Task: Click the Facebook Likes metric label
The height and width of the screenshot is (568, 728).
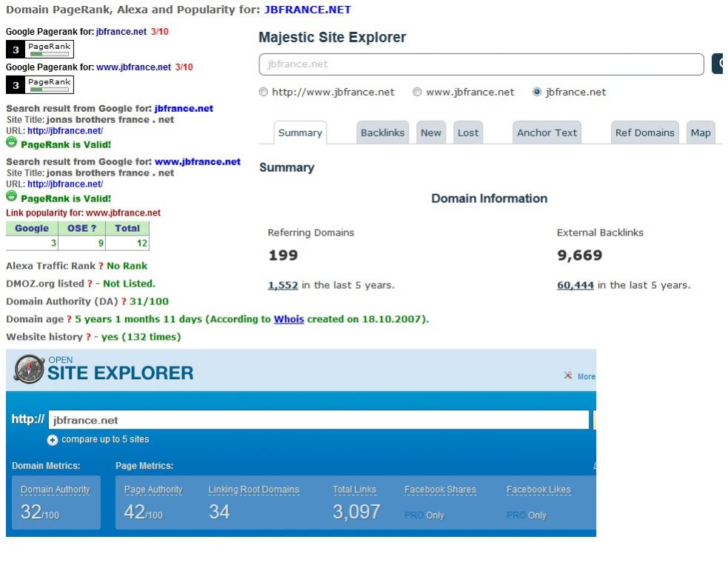Action: (x=538, y=490)
